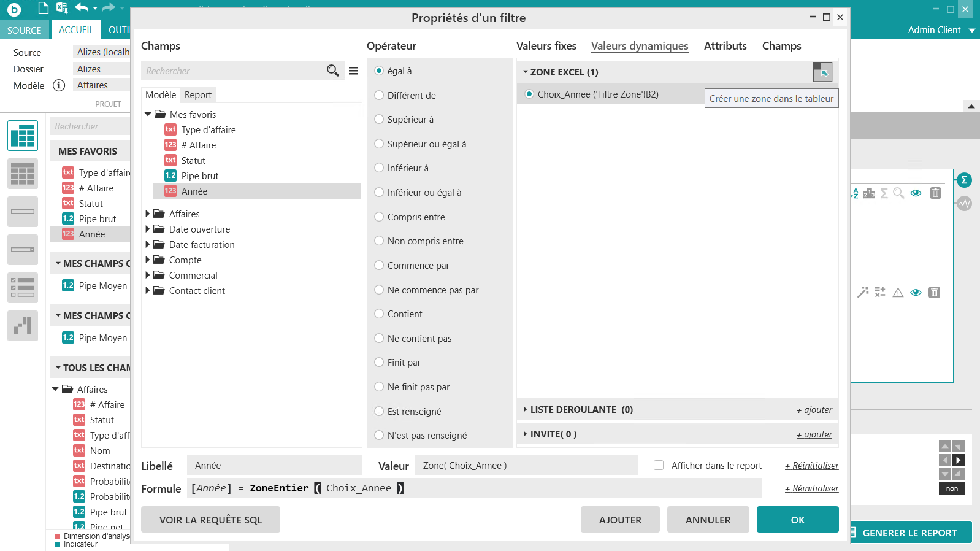Click the create Excel zone icon
This screenshot has width=980, height=551.
coord(822,72)
